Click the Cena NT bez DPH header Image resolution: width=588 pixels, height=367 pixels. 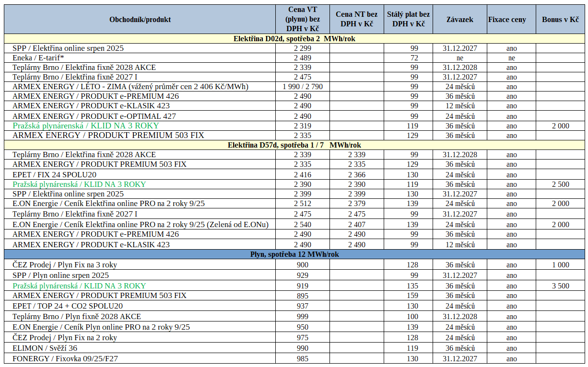coord(356,20)
